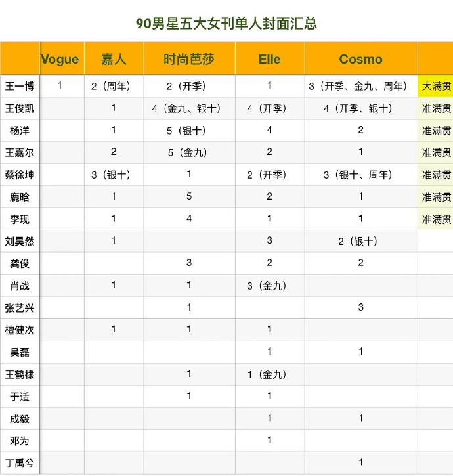453x476 pixels.
Task: Click 准满贯 in 王俊凯's row
Action: [x=436, y=108]
